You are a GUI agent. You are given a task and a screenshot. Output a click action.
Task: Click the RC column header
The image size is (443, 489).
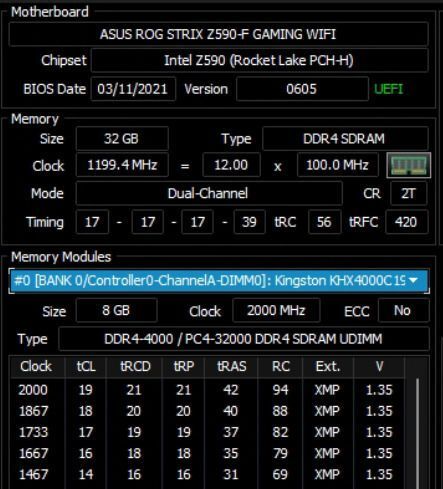280,367
